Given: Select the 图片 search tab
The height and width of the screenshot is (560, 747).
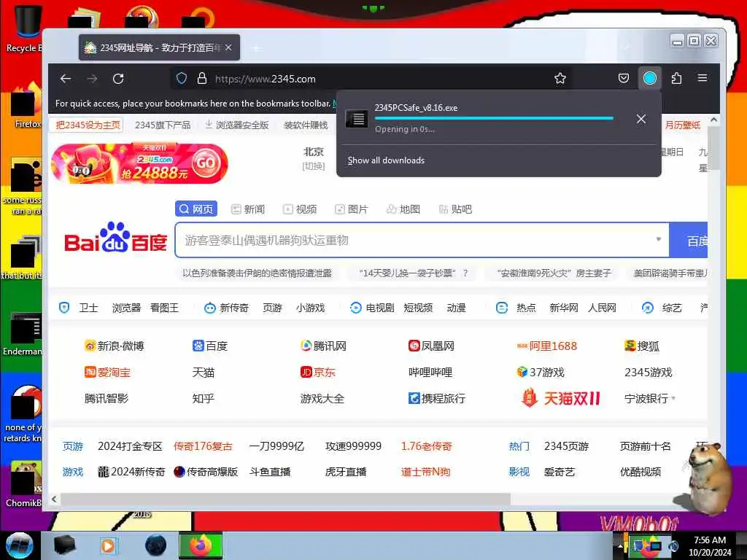Looking at the screenshot, I should pos(351,209).
